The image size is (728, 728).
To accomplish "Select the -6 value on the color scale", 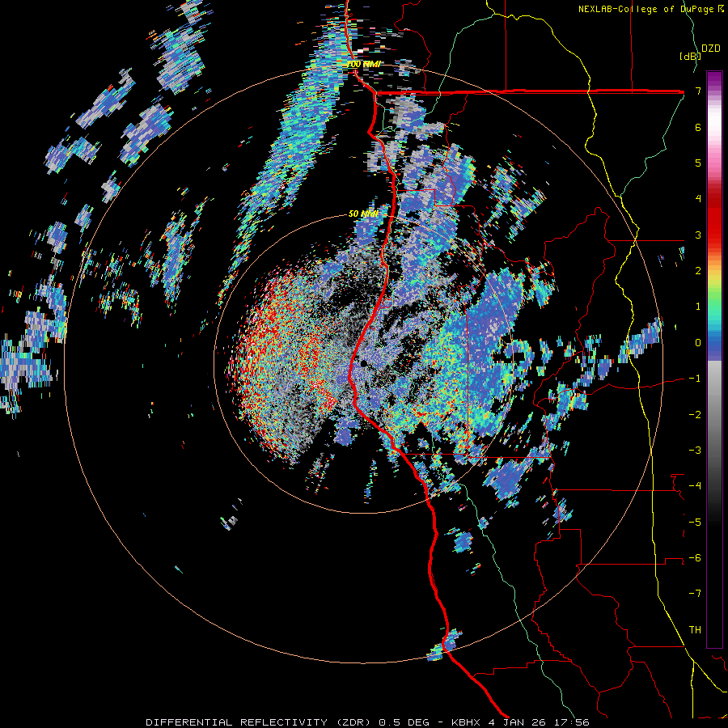I will (695, 557).
